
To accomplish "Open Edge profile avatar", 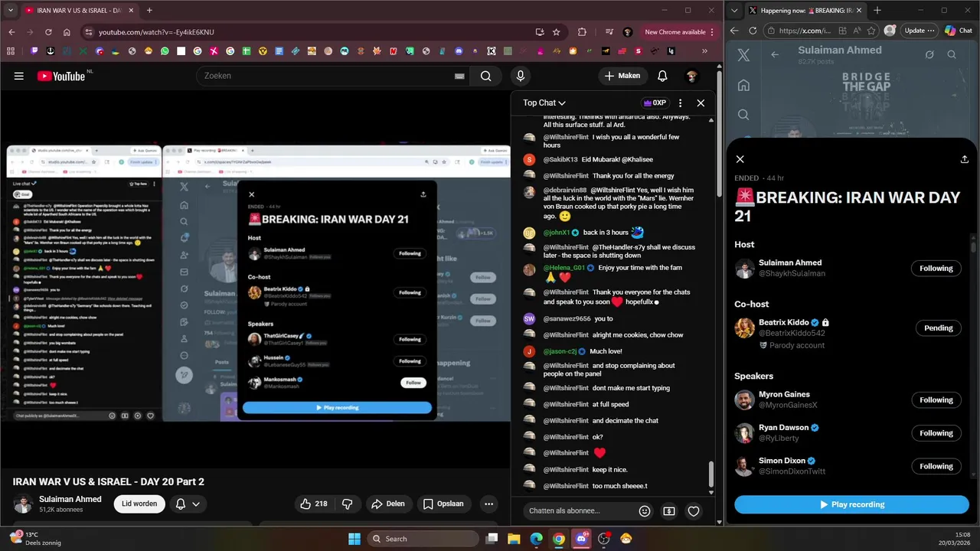I will (x=890, y=31).
